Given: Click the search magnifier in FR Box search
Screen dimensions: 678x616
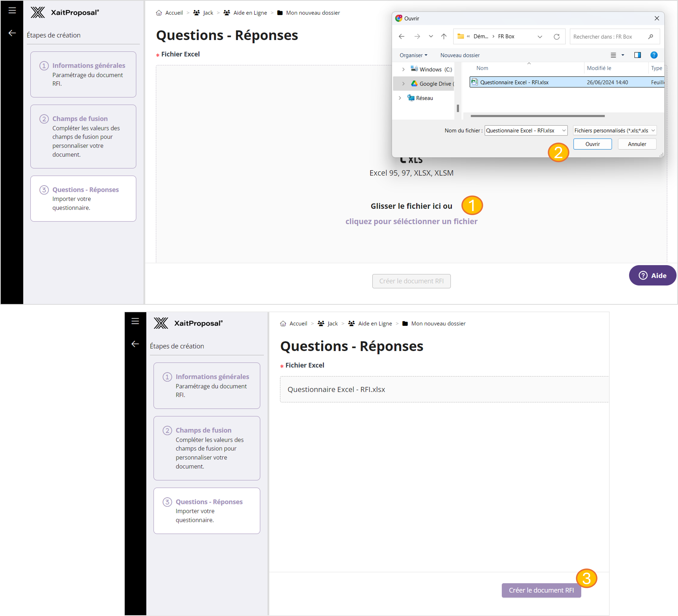Looking at the screenshot, I should [651, 37].
